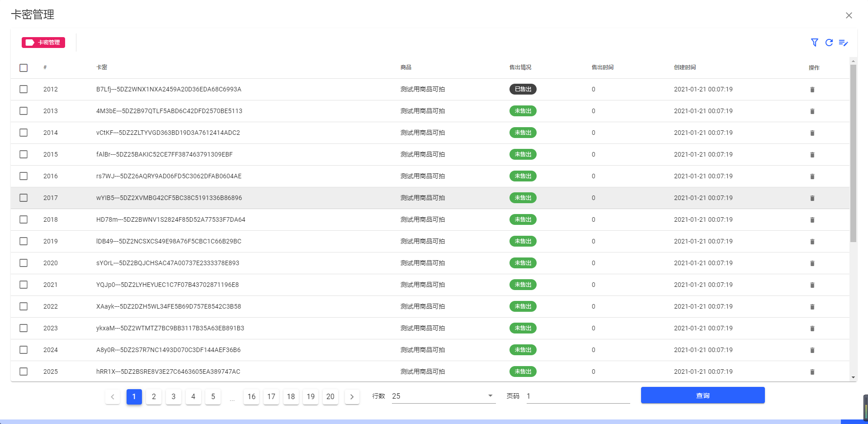Check the box for row 2020
This screenshot has height=424, width=868.
point(24,263)
